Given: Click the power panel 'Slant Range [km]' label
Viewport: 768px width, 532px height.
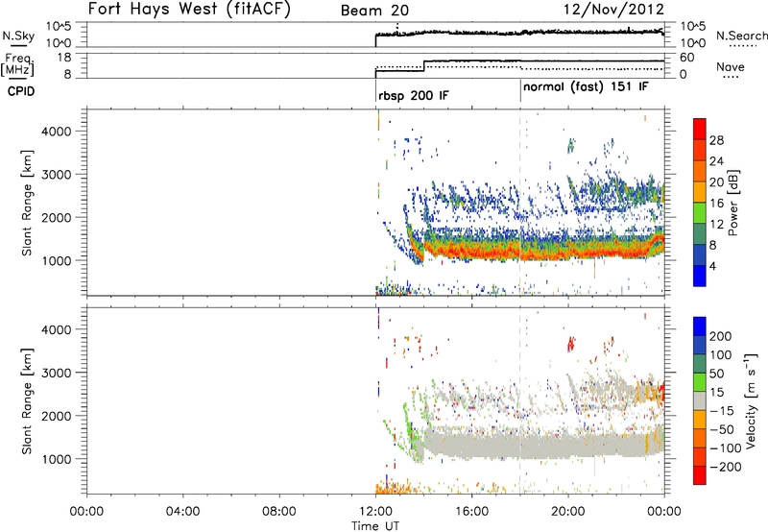Looking at the screenshot, I should [27, 203].
